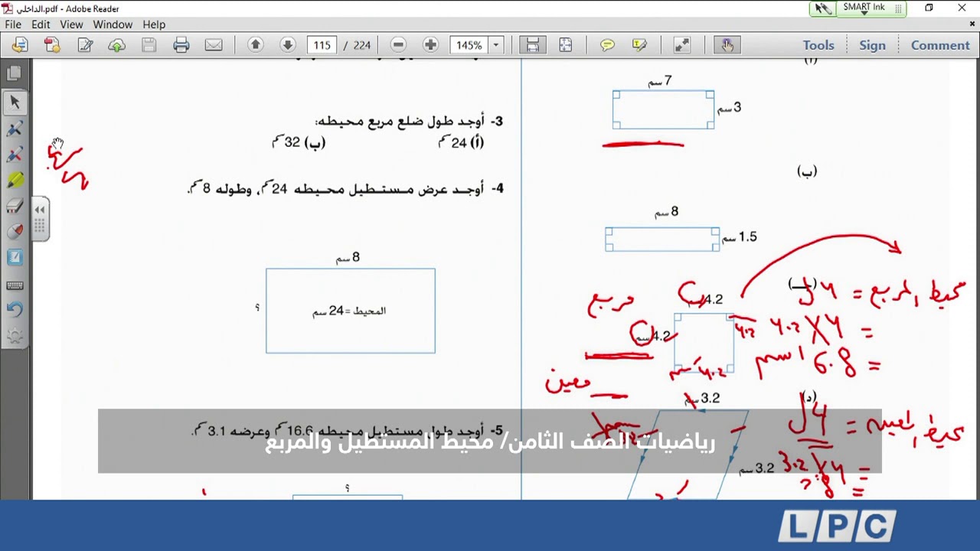Viewport: 980px width, 551px height.
Task: Select the SMART Ink arrow pointer tool
Action: [x=15, y=103]
